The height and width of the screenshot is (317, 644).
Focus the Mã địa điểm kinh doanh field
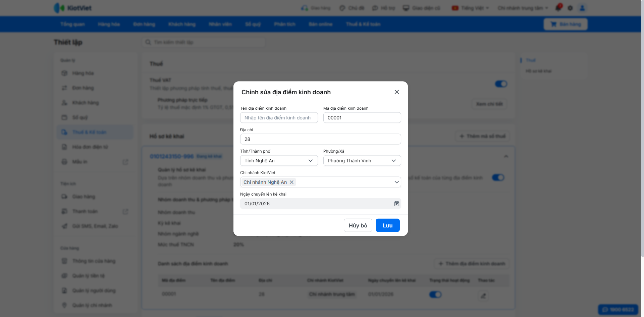(362, 118)
